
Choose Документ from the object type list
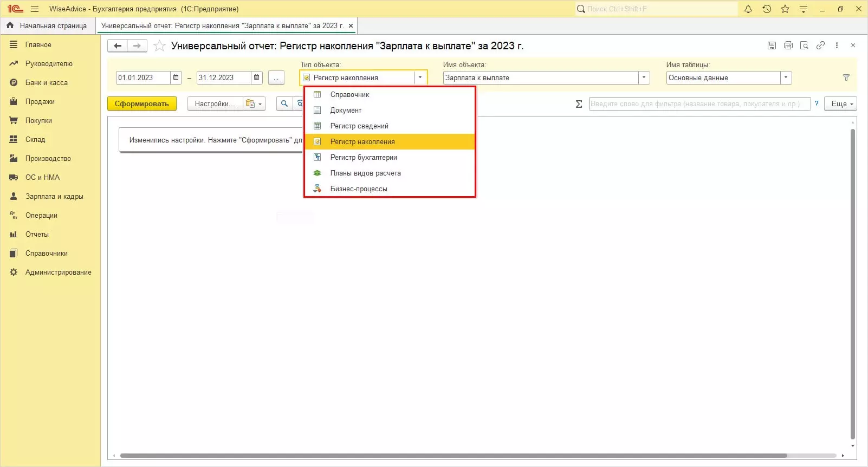click(390, 110)
